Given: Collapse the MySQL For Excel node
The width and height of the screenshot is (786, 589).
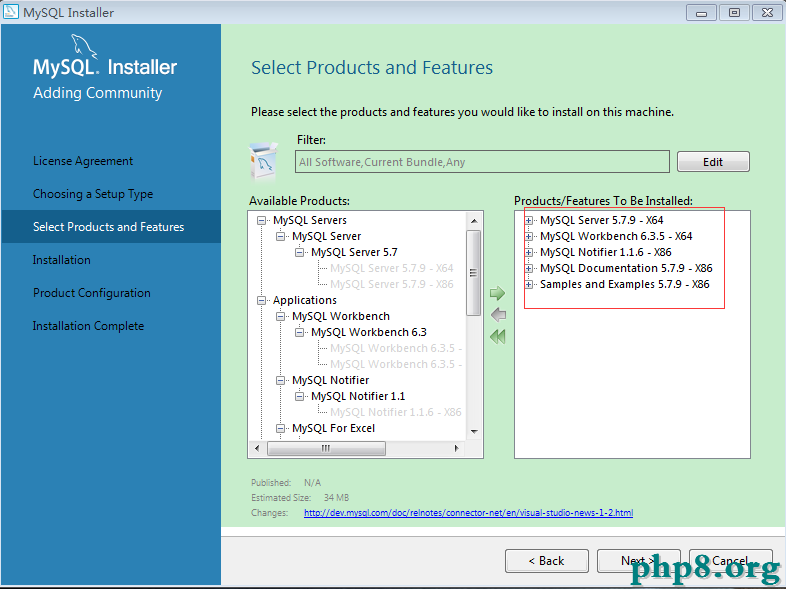Looking at the screenshot, I should 280,429.
